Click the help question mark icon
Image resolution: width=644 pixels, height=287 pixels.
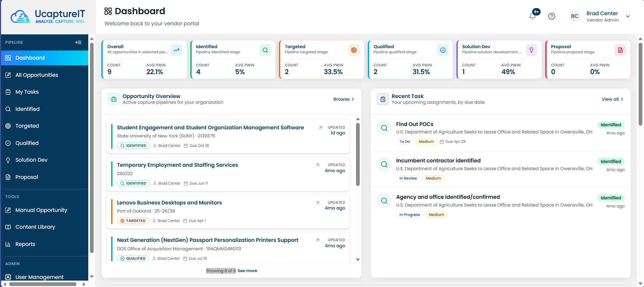point(552,16)
